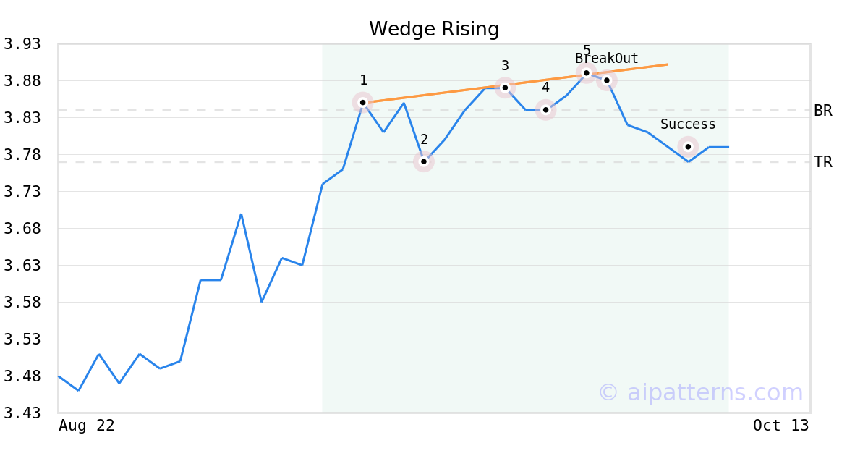This screenshot has width=868, height=456.
Task: Click the BreakOut text annotation
Action: pos(607,59)
